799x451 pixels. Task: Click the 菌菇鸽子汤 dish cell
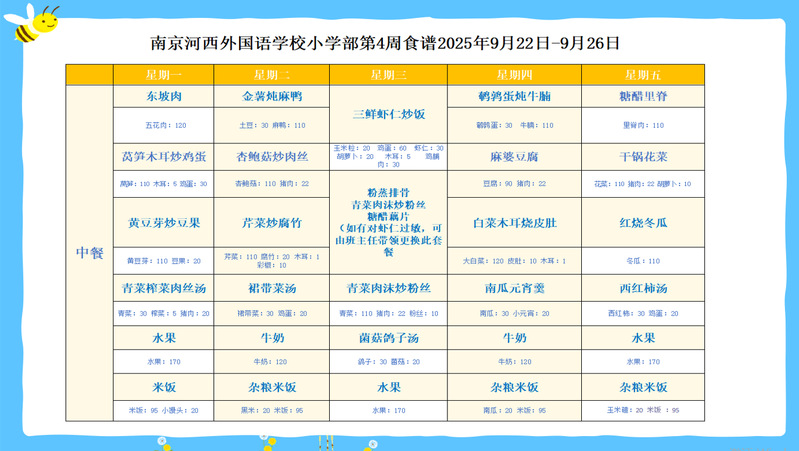(x=388, y=338)
